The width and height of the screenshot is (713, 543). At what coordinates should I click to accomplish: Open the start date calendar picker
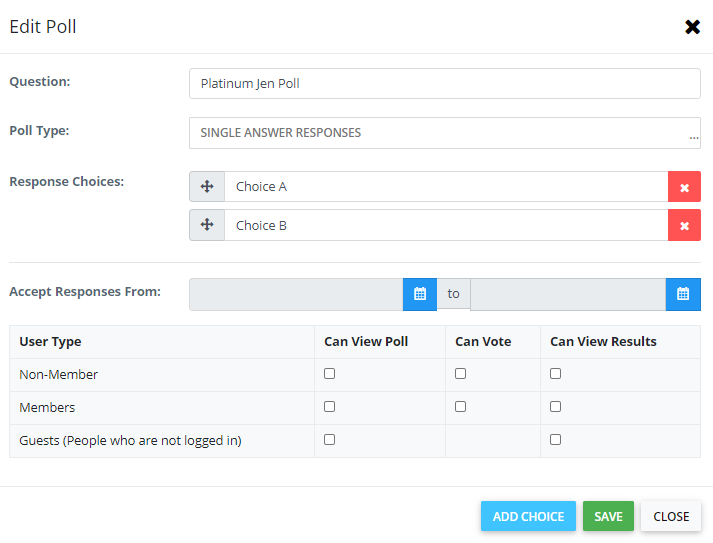(x=420, y=294)
